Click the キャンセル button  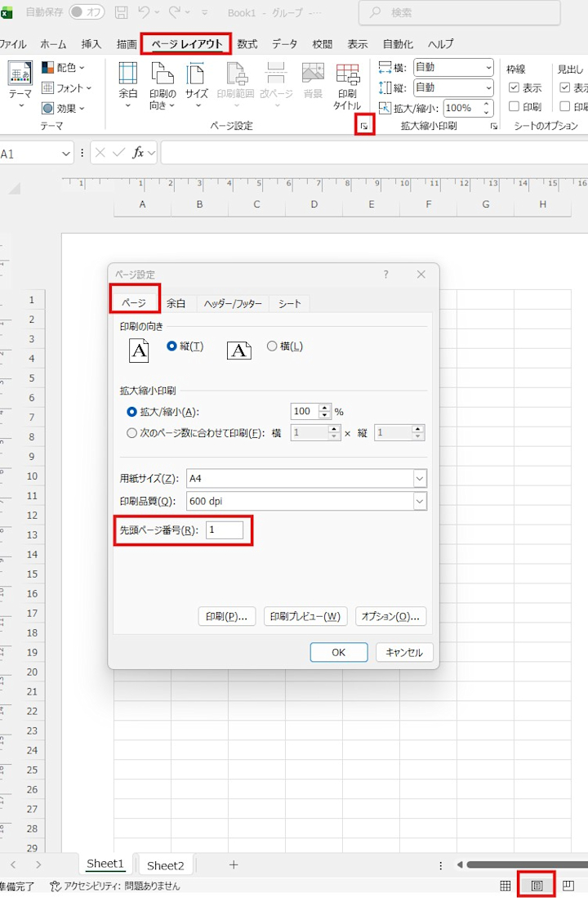click(x=404, y=652)
